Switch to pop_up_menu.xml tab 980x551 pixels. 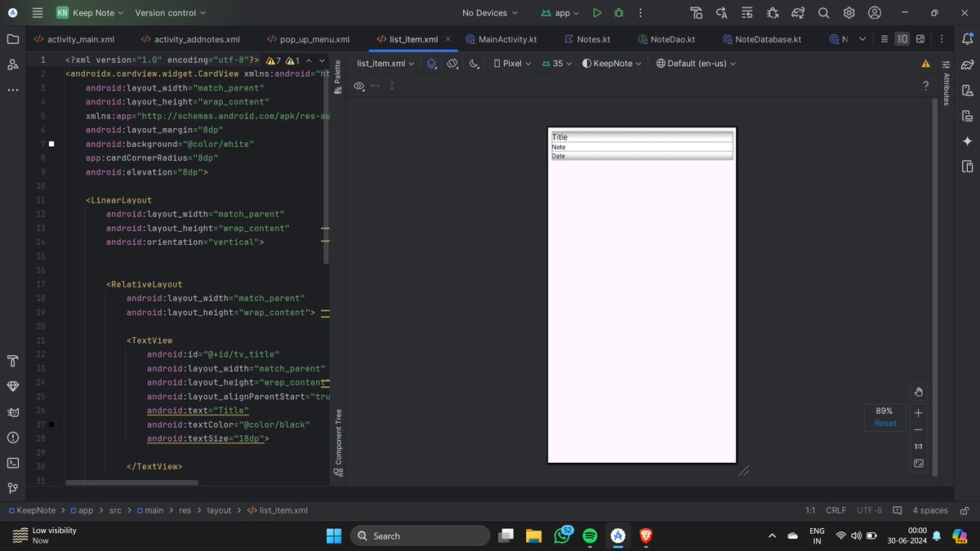coord(308,38)
